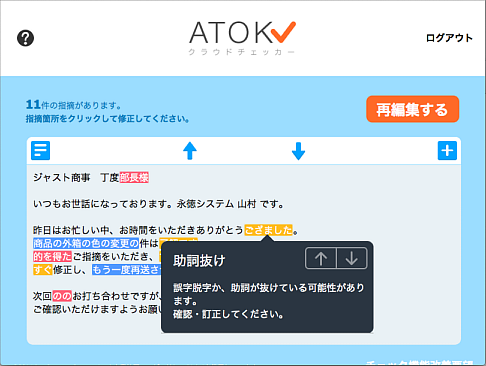The image size is (486, 366).
Task: Click the ログアウト logout link
Action: point(449,38)
